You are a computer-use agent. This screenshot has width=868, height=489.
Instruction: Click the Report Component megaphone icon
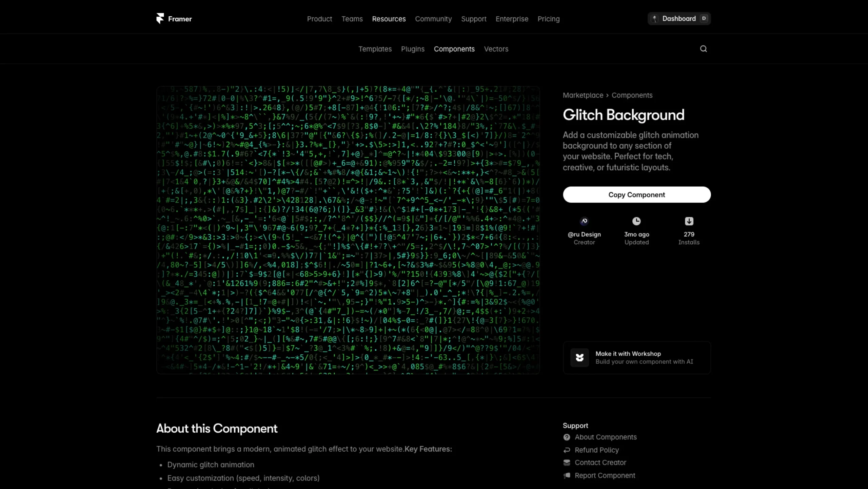pos(566,475)
